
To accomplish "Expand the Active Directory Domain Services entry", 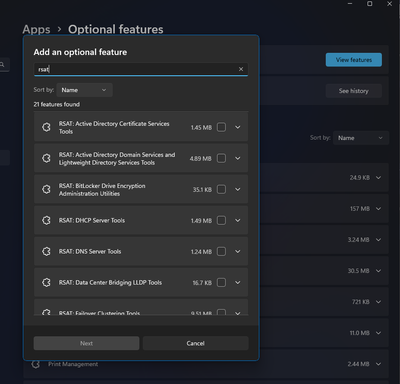I will 238,158.
